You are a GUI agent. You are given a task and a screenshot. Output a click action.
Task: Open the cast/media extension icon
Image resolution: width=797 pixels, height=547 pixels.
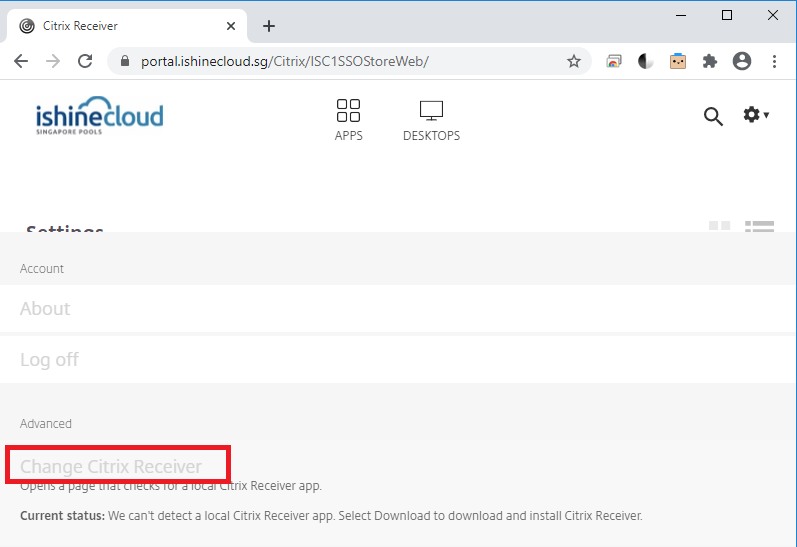pos(614,62)
